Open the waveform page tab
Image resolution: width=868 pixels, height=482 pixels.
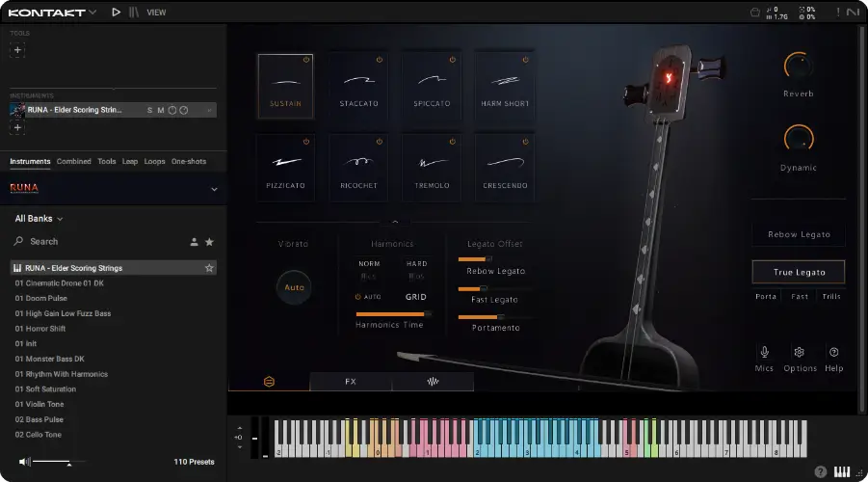[433, 382]
